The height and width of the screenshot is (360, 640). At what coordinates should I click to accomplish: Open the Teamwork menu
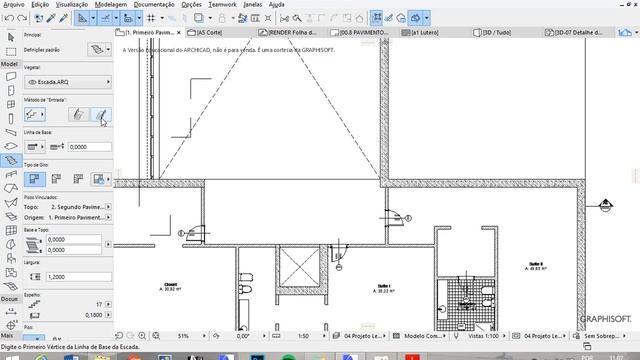[x=222, y=4]
